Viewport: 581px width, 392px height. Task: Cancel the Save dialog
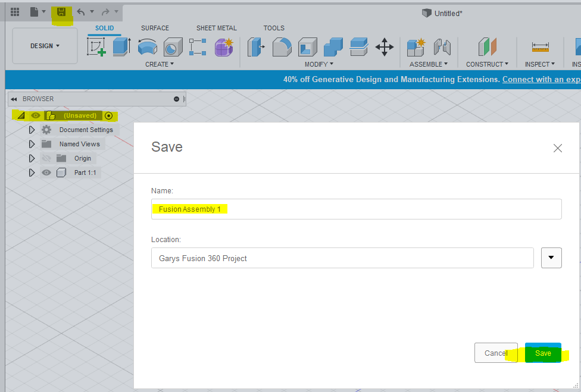[496, 352]
